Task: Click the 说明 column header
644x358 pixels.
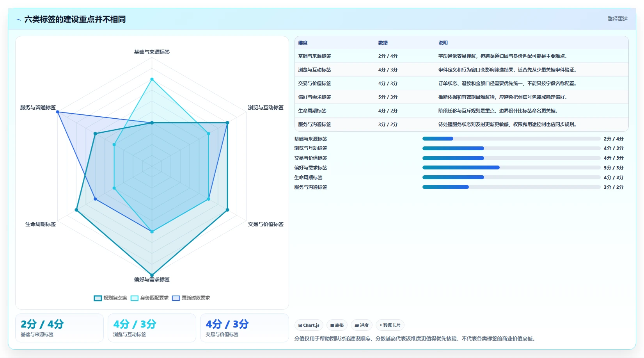Action: (x=443, y=43)
